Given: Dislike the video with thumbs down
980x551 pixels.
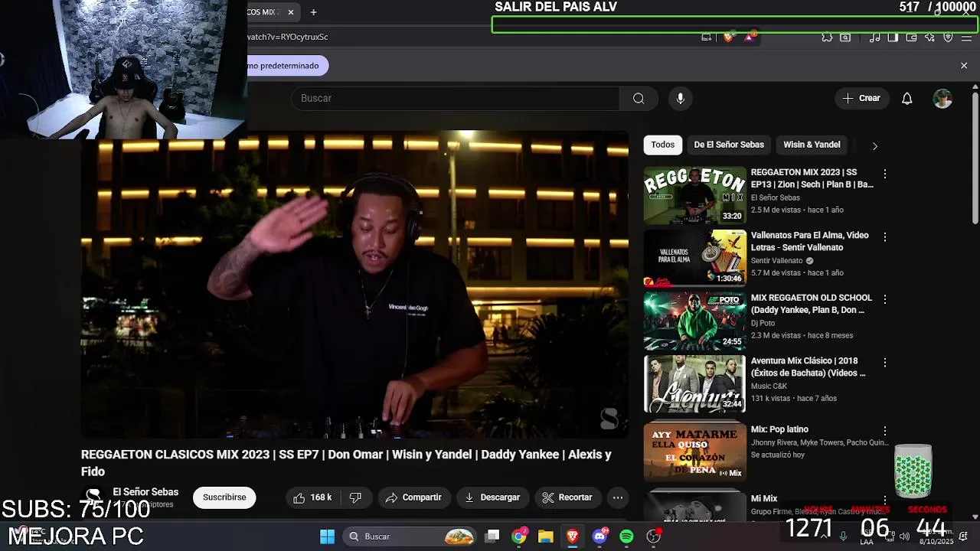Looking at the screenshot, I should 356,497.
